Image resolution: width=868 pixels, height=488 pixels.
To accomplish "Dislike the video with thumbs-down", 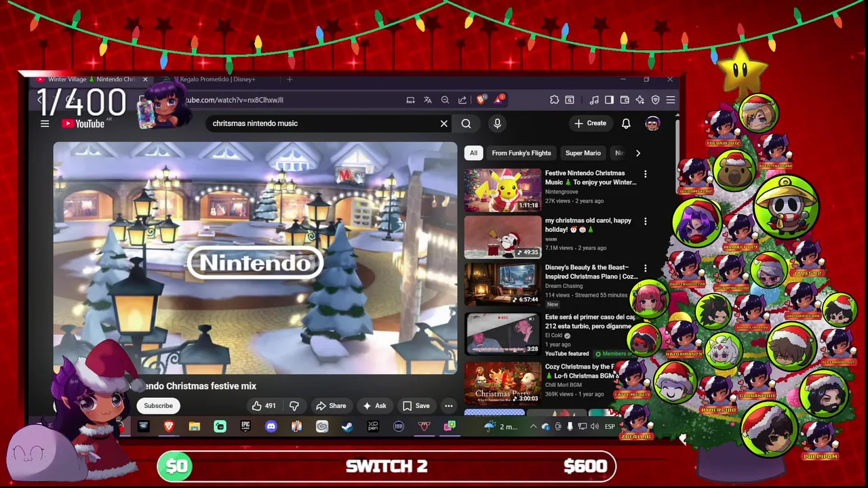I will tap(294, 406).
